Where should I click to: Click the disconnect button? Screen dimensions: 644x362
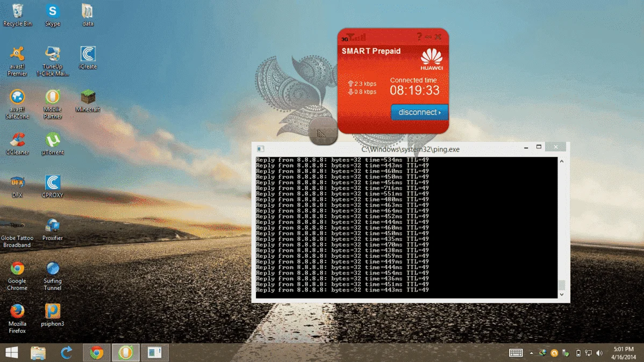click(x=419, y=112)
